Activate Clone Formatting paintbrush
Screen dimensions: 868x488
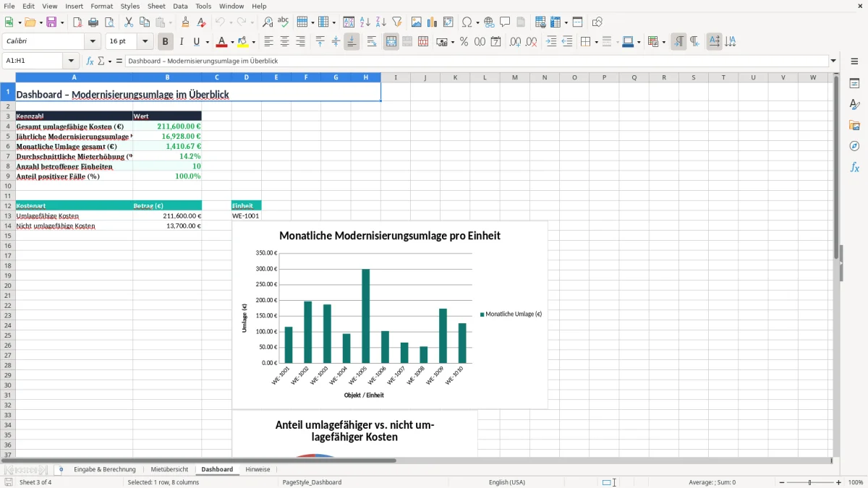coord(185,22)
